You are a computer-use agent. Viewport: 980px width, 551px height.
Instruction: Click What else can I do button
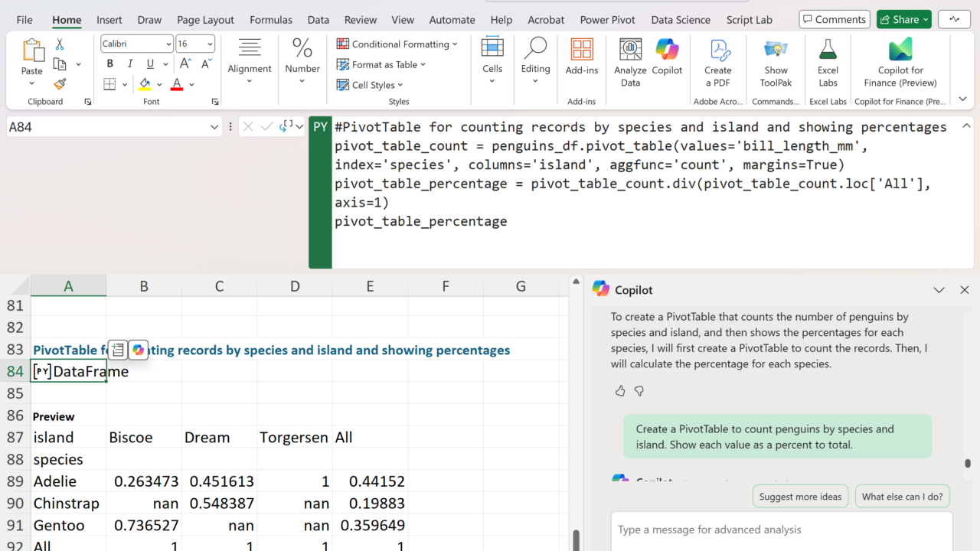click(x=902, y=497)
